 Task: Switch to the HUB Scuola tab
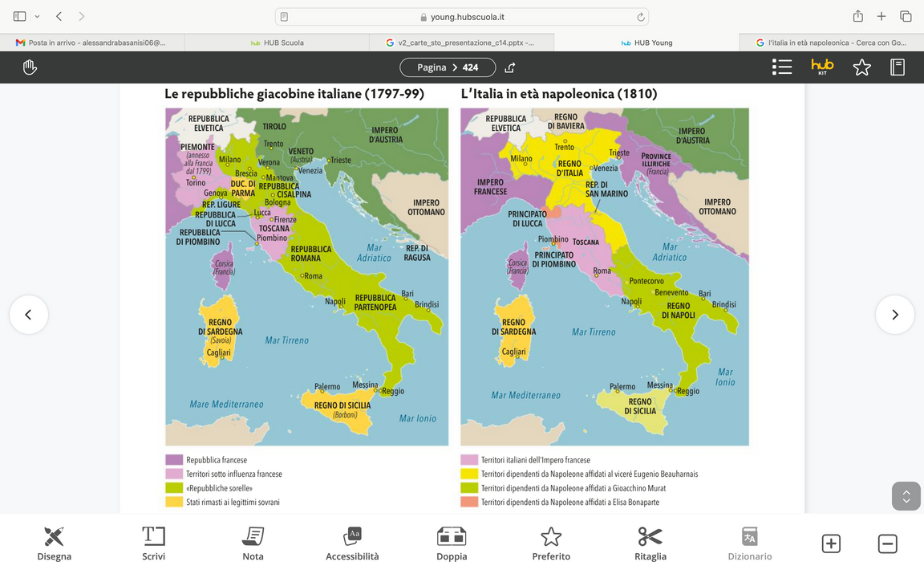pos(277,43)
